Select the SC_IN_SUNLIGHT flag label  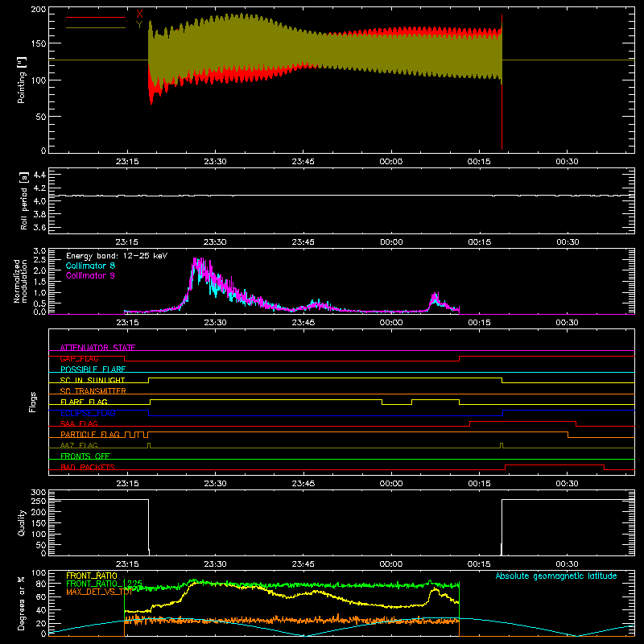[x=93, y=380]
